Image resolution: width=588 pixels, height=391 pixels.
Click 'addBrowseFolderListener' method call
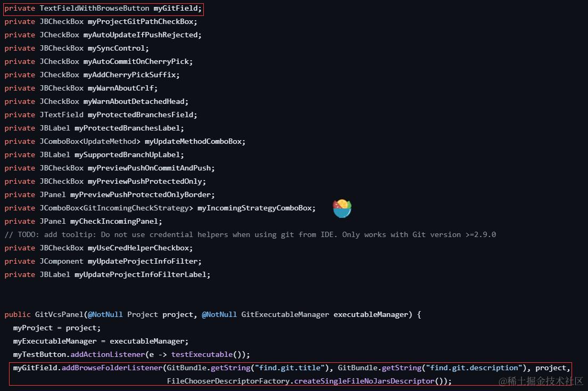point(112,368)
